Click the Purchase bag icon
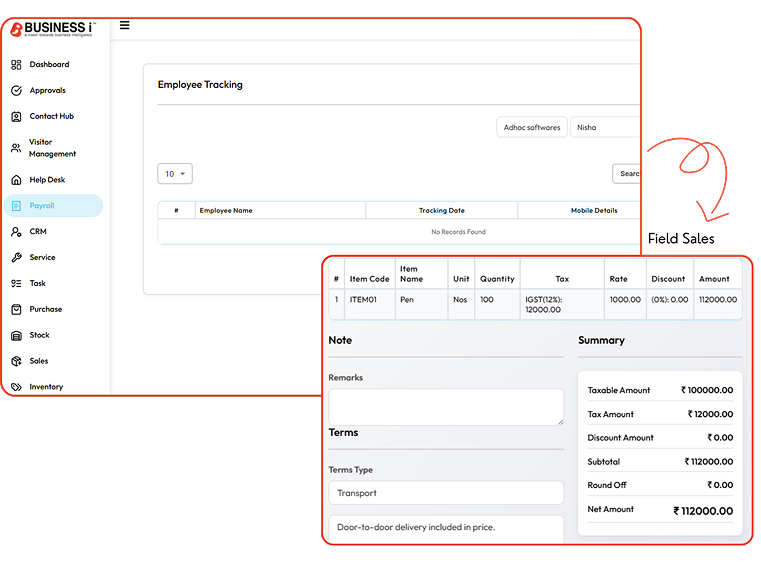761x563 pixels. point(16,310)
